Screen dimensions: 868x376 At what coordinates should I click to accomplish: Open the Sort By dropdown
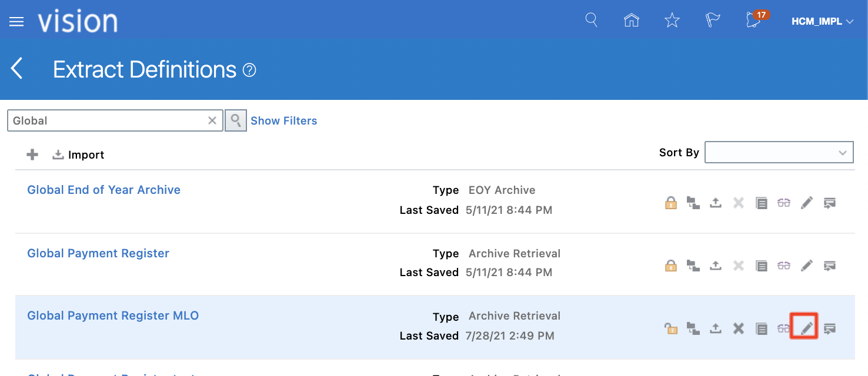pos(779,152)
